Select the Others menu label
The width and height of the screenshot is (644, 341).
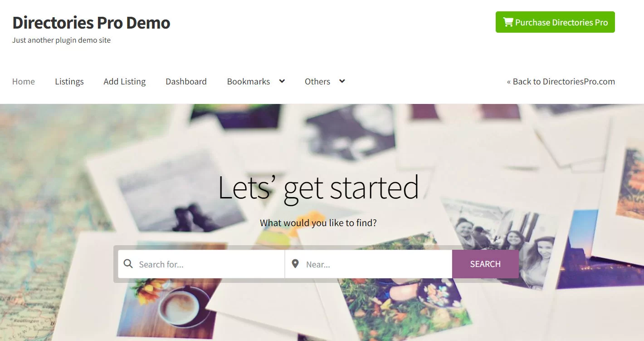click(317, 81)
